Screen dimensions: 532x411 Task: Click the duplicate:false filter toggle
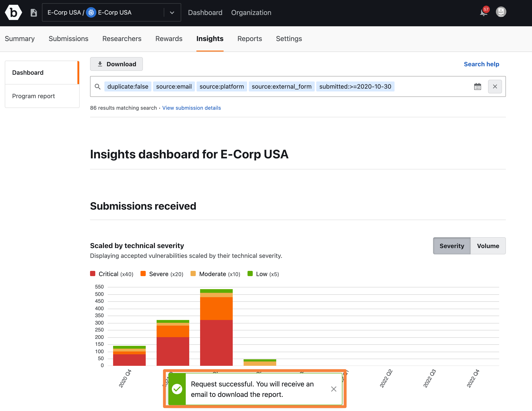(127, 86)
